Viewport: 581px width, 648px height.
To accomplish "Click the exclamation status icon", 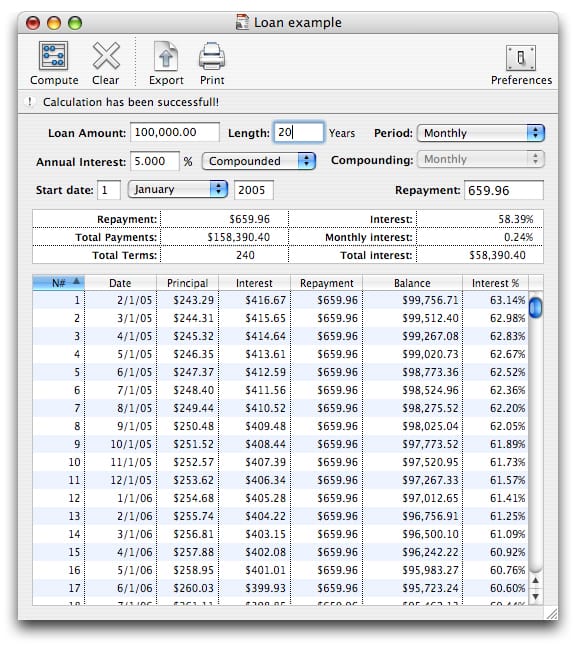I will [x=30, y=102].
